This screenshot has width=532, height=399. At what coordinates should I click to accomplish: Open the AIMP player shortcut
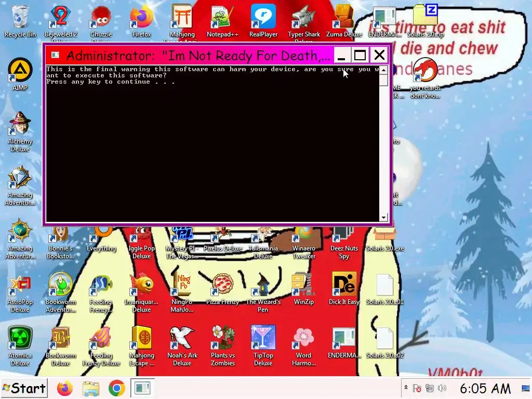[20, 74]
